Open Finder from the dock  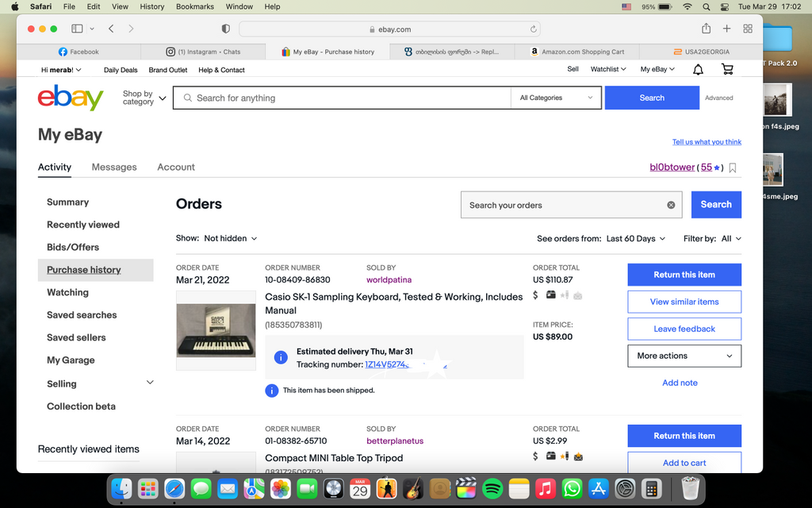122,488
